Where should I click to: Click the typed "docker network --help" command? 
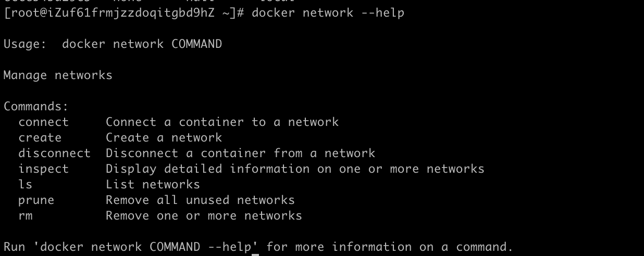pyautogui.click(x=328, y=13)
